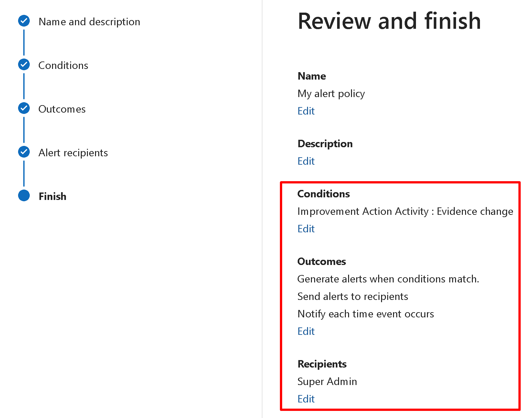Click the Alert recipients step checkmark icon
532x418 pixels.
click(x=24, y=152)
